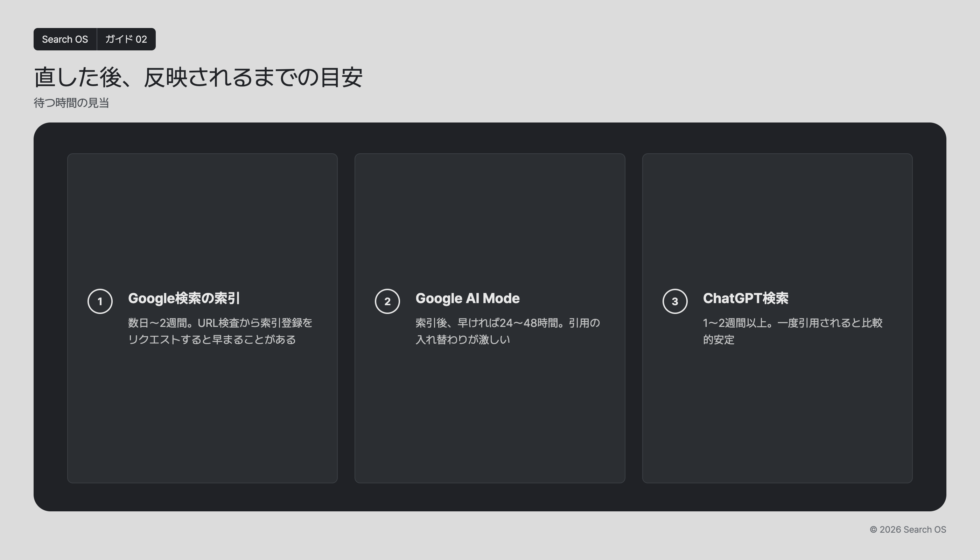The width and height of the screenshot is (980, 560).
Task: Click the ガイド 02 badge segment
Action: click(126, 39)
